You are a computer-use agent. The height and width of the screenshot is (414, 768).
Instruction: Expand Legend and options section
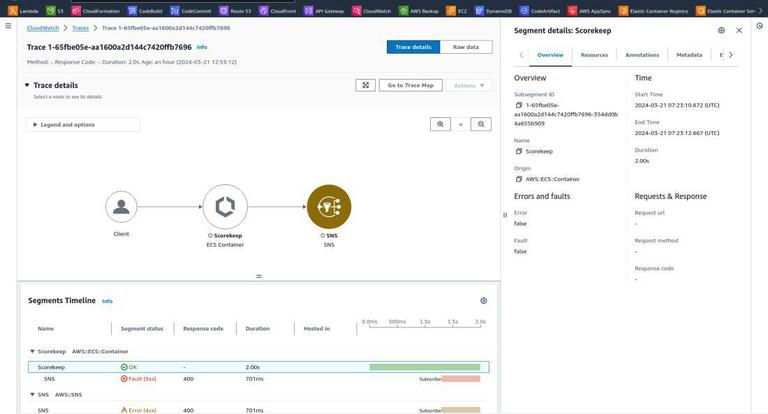(x=64, y=125)
